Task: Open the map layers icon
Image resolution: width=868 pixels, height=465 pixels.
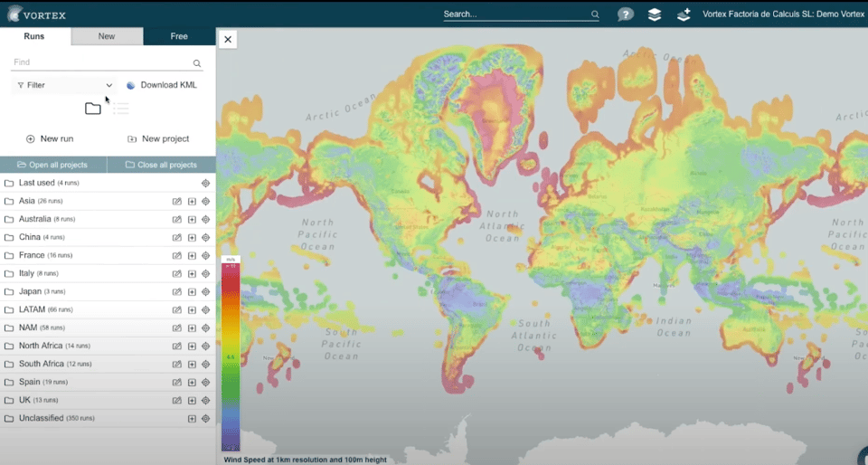Action: pyautogui.click(x=655, y=14)
